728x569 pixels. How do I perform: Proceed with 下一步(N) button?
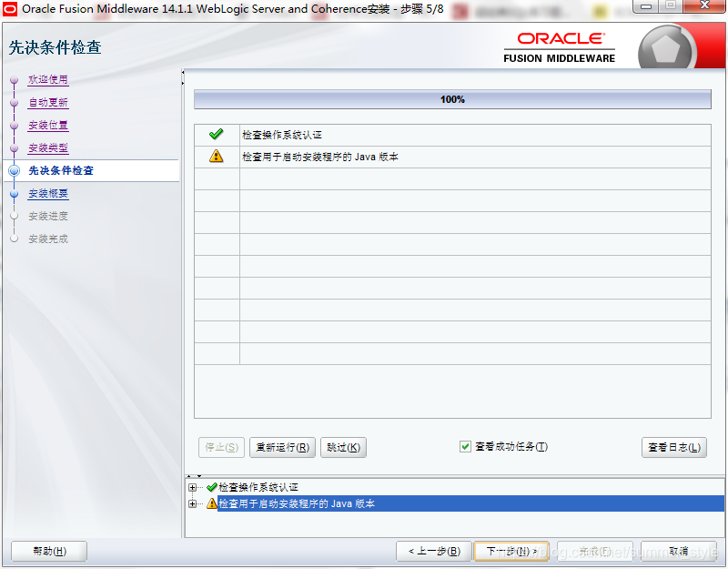[x=511, y=552]
